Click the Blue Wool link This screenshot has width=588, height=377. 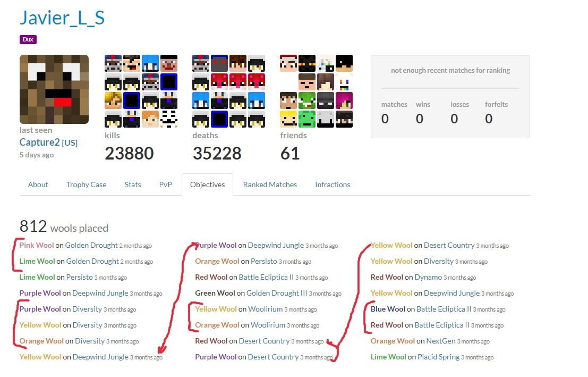click(x=388, y=309)
